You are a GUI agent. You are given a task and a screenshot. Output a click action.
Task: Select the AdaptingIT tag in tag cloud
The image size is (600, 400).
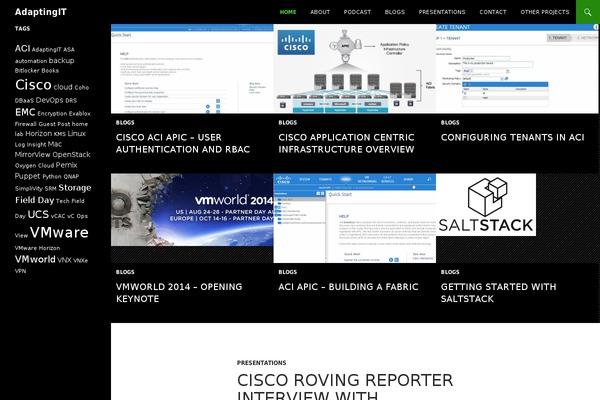click(46, 49)
